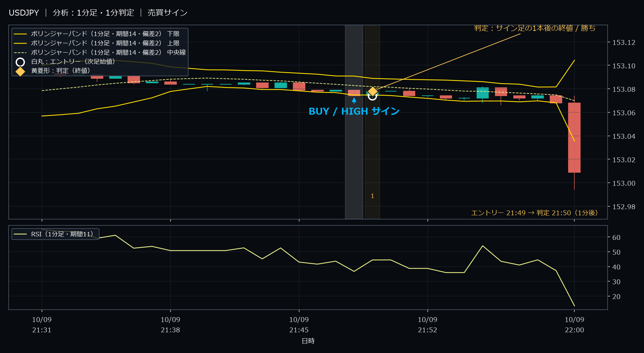Select the white circle entry marker on the chart
644x353 pixels.
(x=372, y=96)
